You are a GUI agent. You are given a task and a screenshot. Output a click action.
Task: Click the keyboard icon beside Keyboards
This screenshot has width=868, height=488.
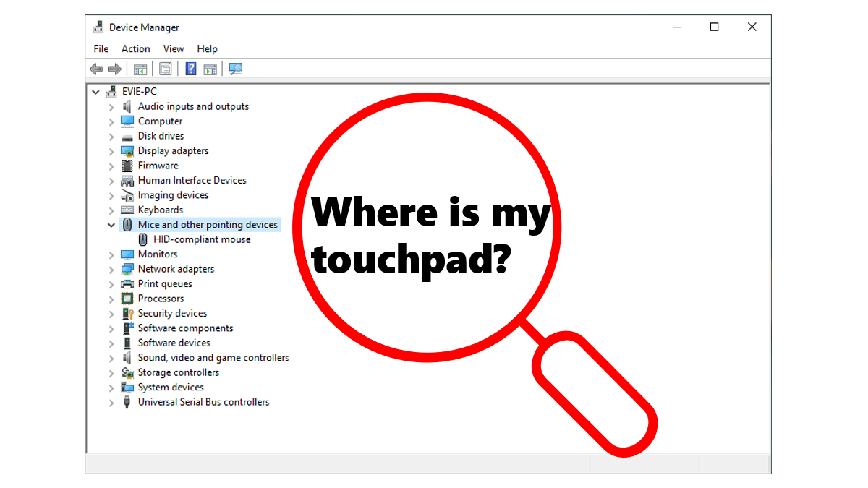click(x=127, y=210)
